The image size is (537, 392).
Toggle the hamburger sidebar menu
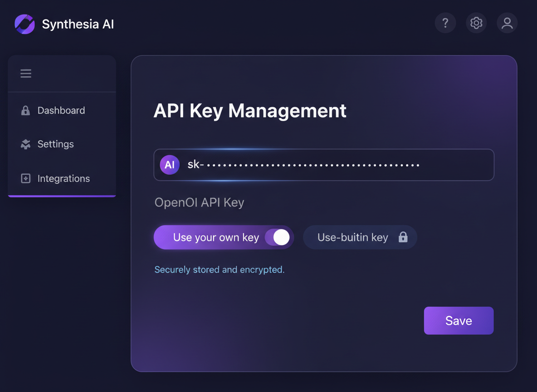(x=26, y=73)
